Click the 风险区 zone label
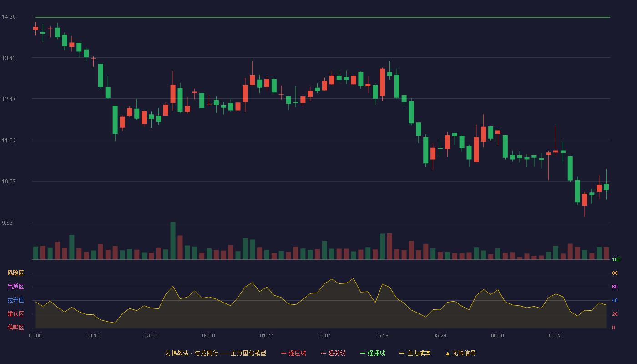The height and width of the screenshot is (364, 637). tap(15, 273)
